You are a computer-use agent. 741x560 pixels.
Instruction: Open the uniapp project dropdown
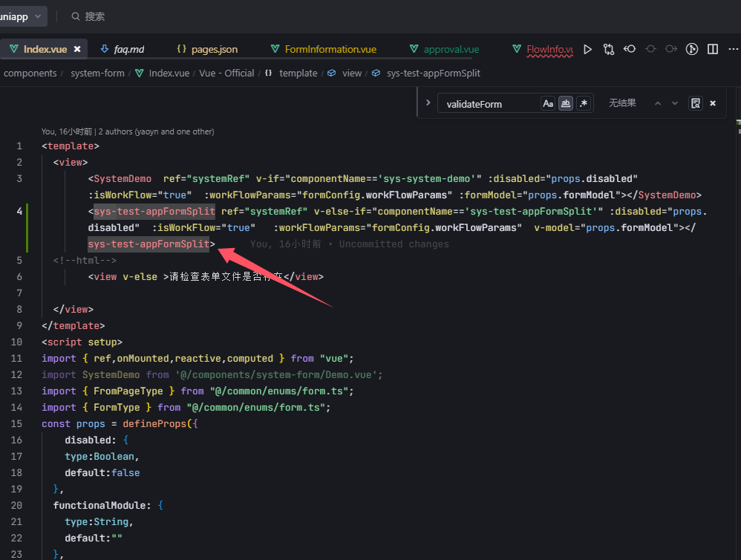pos(24,16)
